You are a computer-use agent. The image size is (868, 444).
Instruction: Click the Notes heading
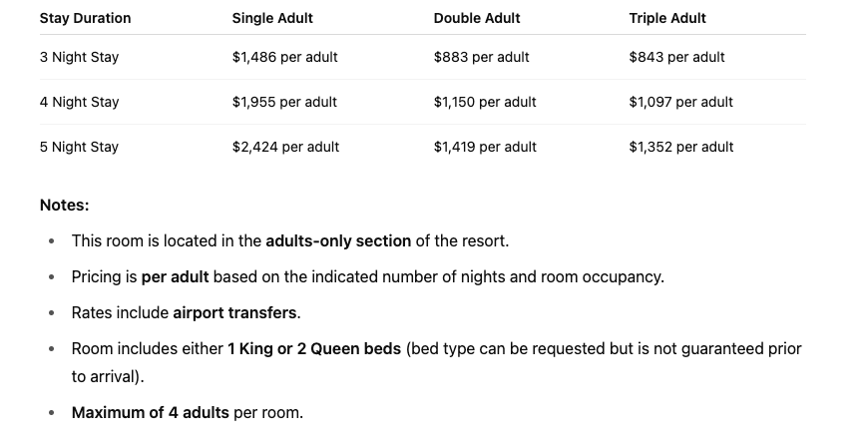click(64, 205)
